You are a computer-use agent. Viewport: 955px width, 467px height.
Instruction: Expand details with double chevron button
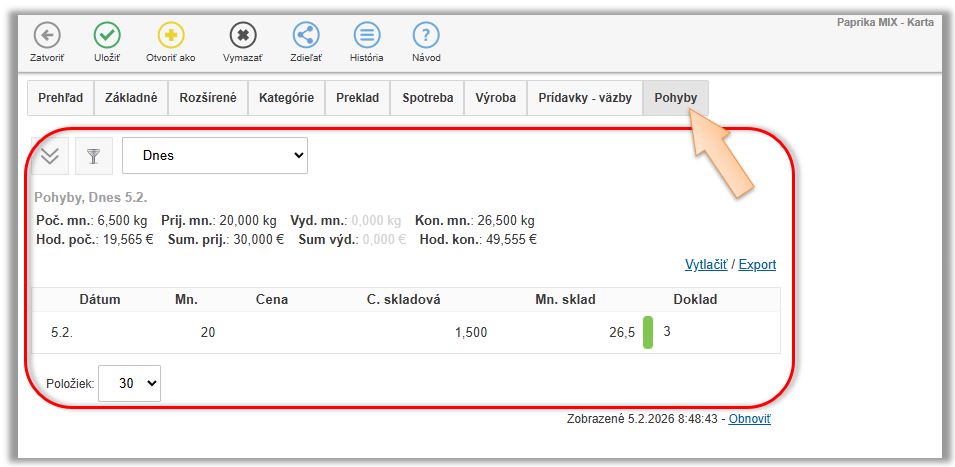pyautogui.click(x=50, y=156)
